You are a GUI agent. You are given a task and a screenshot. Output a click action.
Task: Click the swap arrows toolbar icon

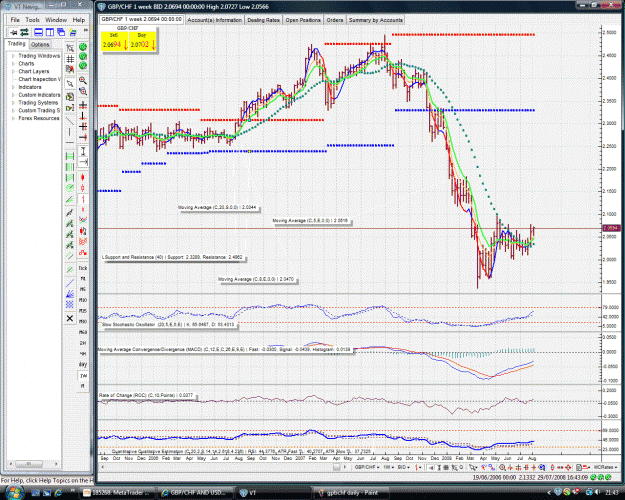pyautogui.click(x=25, y=32)
